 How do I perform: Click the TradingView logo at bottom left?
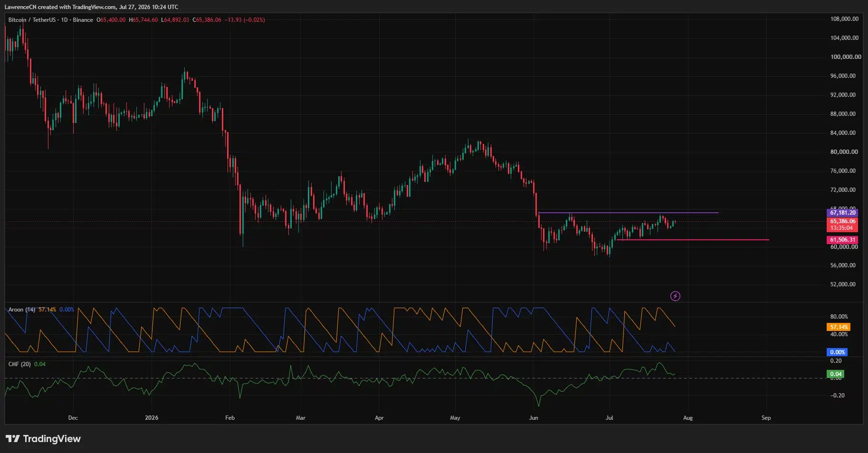tap(43, 439)
